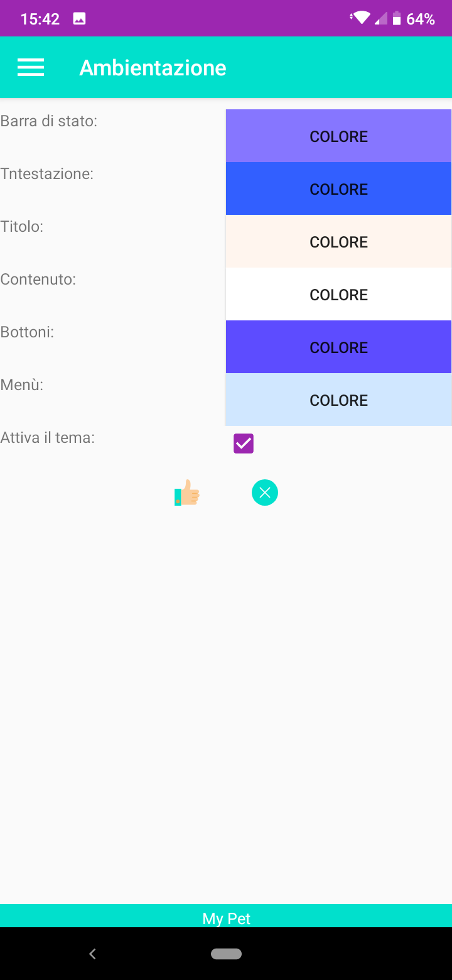Change the Bottoni color button
The width and height of the screenshot is (452, 980).
click(x=338, y=347)
